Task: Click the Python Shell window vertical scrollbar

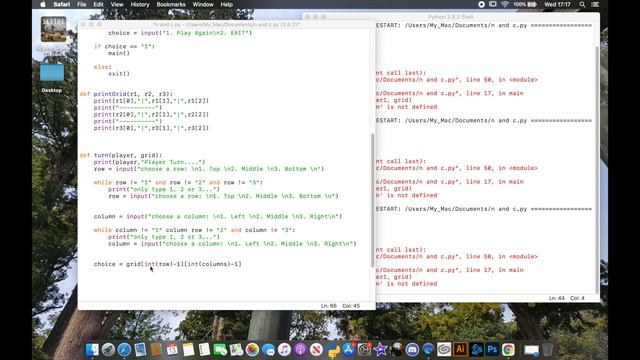Action: point(597,169)
